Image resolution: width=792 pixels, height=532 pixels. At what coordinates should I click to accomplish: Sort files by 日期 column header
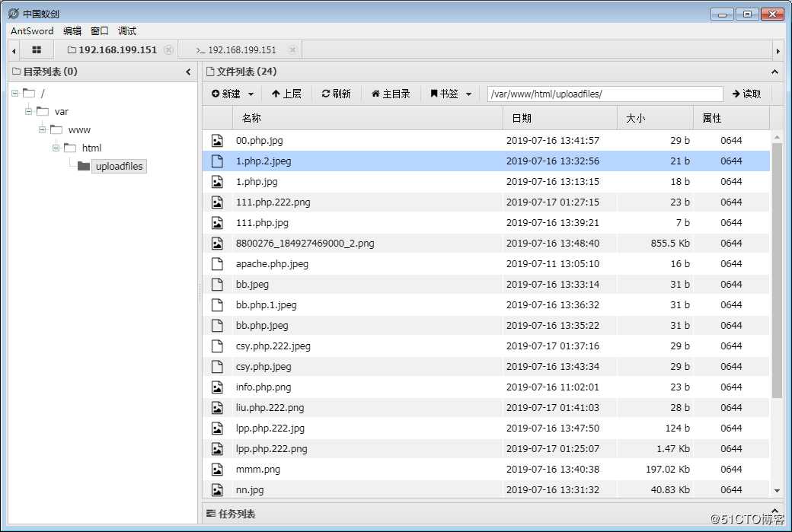(x=560, y=118)
